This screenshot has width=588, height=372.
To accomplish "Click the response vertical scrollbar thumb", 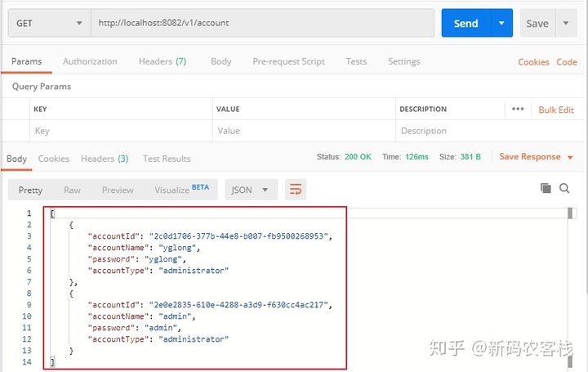I will (570, 213).
